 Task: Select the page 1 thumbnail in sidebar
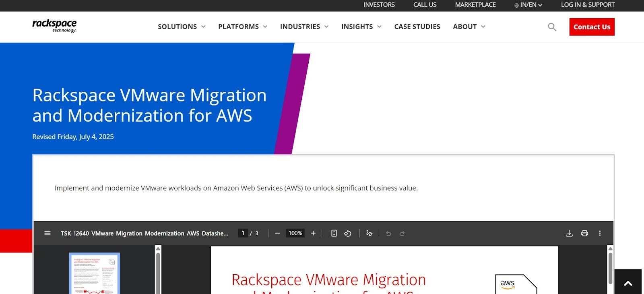[x=95, y=273]
